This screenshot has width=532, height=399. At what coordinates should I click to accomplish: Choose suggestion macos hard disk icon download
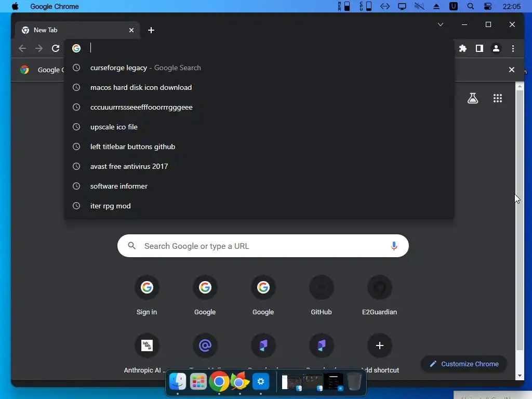tap(259, 87)
